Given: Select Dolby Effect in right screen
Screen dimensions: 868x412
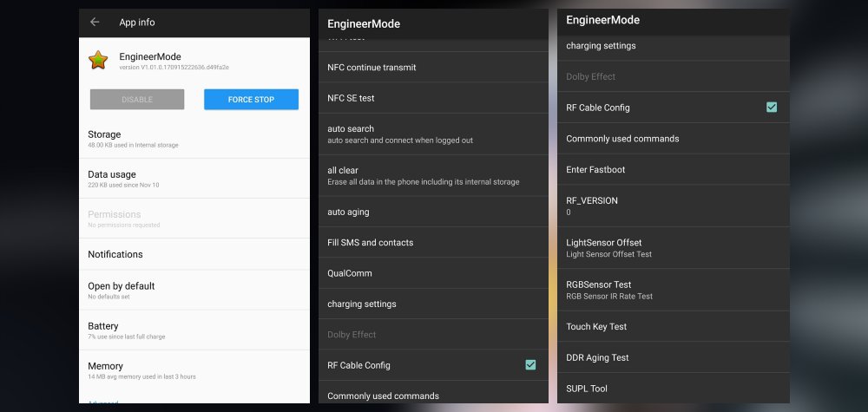Looking at the screenshot, I should 674,76.
